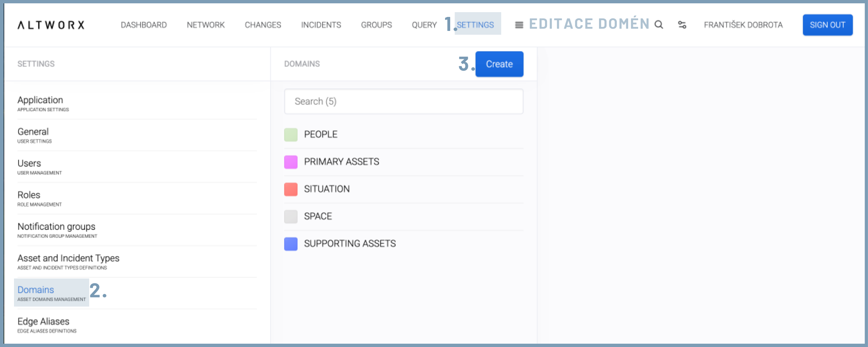Sign out using the SIGN OUT button

tap(827, 25)
